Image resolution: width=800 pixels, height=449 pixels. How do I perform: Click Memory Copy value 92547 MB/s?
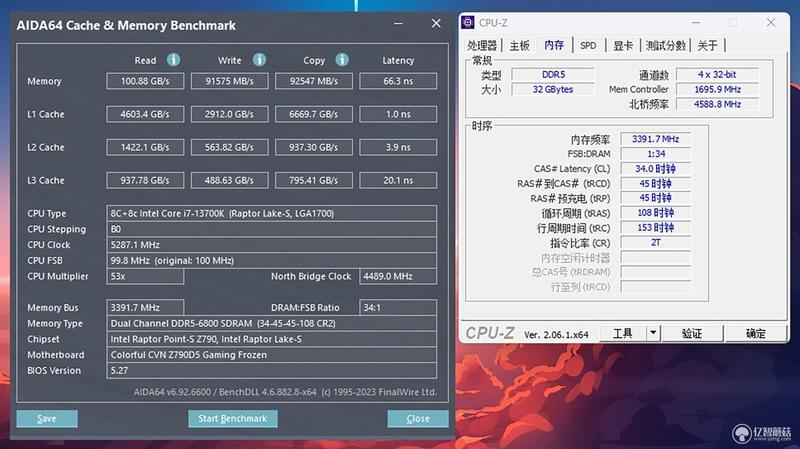314,81
